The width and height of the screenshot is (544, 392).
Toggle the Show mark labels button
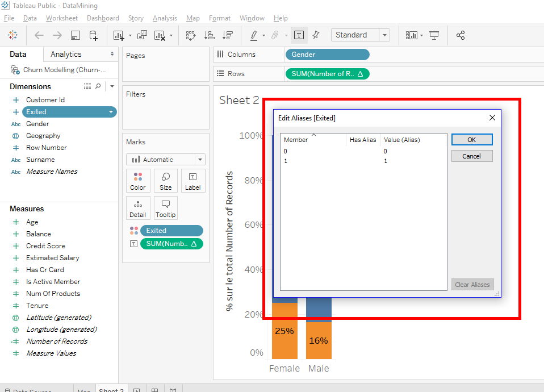point(299,35)
